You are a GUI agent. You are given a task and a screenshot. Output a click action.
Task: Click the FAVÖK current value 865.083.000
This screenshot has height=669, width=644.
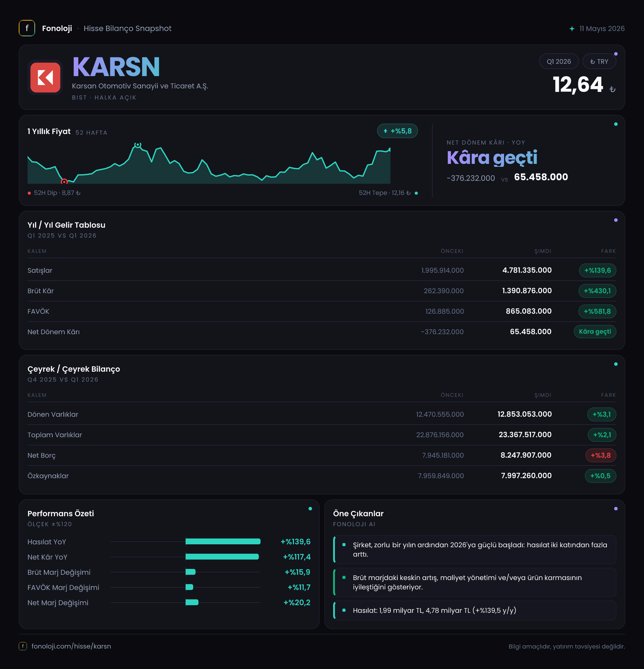[529, 311]
